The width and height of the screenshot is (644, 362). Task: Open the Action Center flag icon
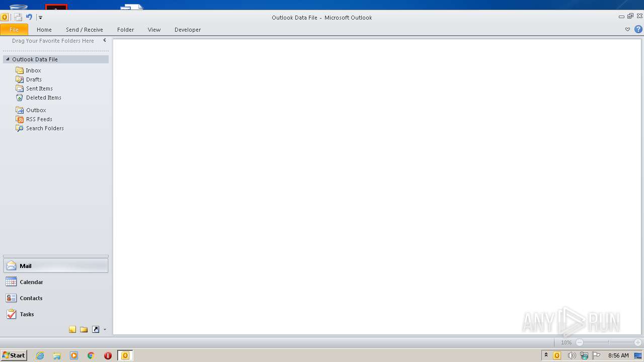(x=596, y=355)
